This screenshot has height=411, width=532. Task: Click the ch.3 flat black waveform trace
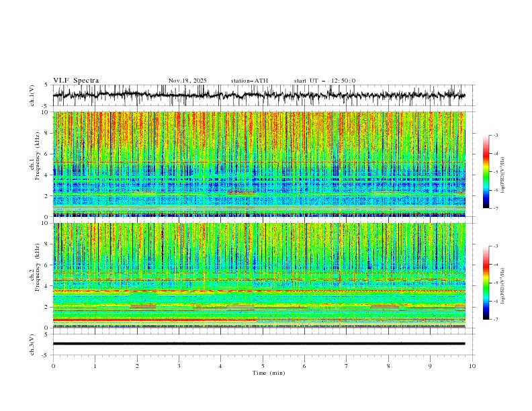coord(259,344)
